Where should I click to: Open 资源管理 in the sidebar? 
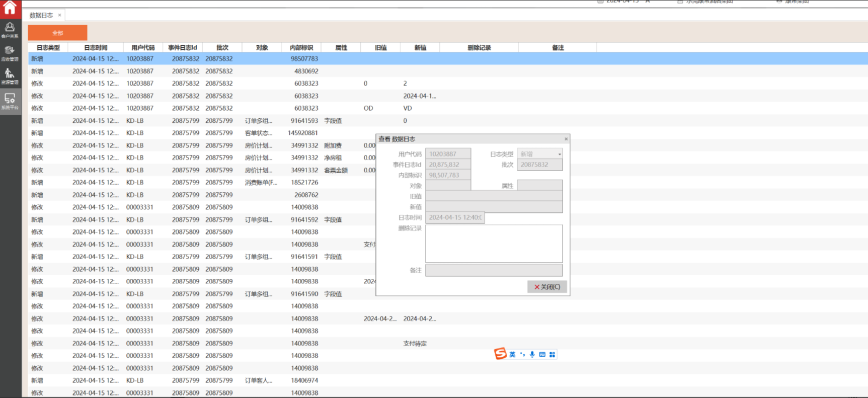click(10, 76)
